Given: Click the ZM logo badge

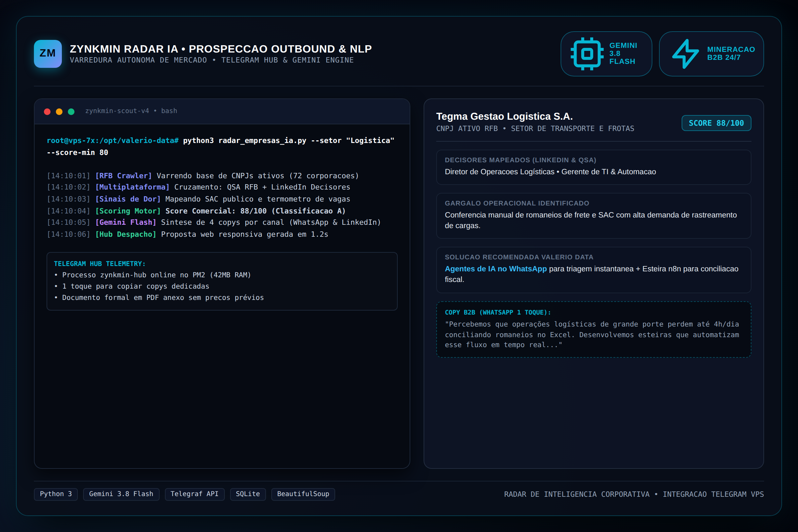Looking at the screenshot, I should click(48, 54).
